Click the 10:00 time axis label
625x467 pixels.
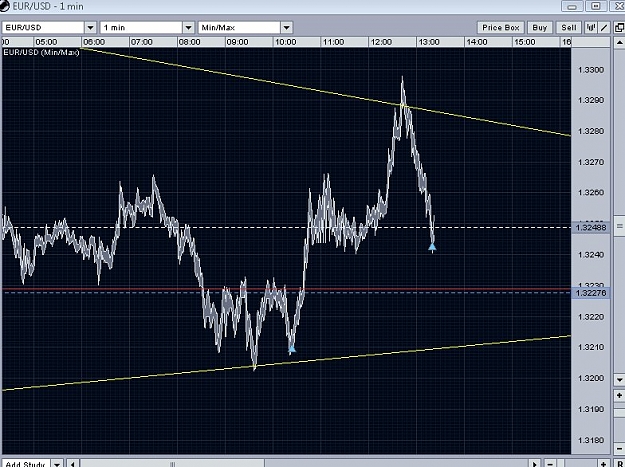click(x=285, y=42)
